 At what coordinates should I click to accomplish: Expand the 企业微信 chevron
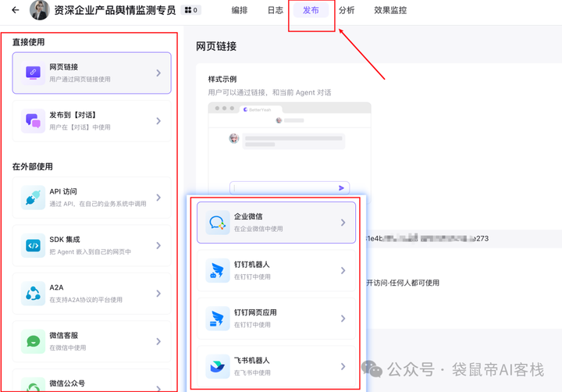(343, 223)
